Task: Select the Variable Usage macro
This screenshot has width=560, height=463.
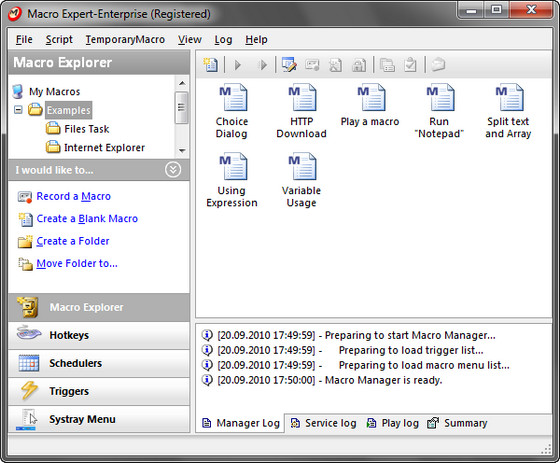Action: (x=301, y=180)
